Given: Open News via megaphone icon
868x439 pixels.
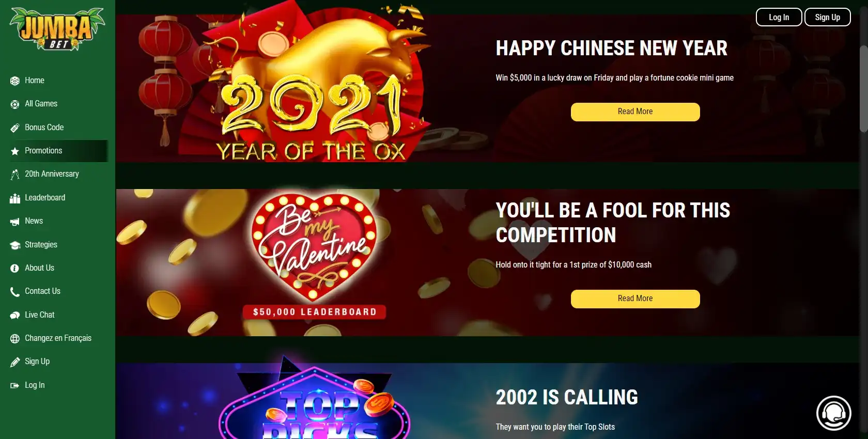Looking at the screenshot, I should click(15, 222).
